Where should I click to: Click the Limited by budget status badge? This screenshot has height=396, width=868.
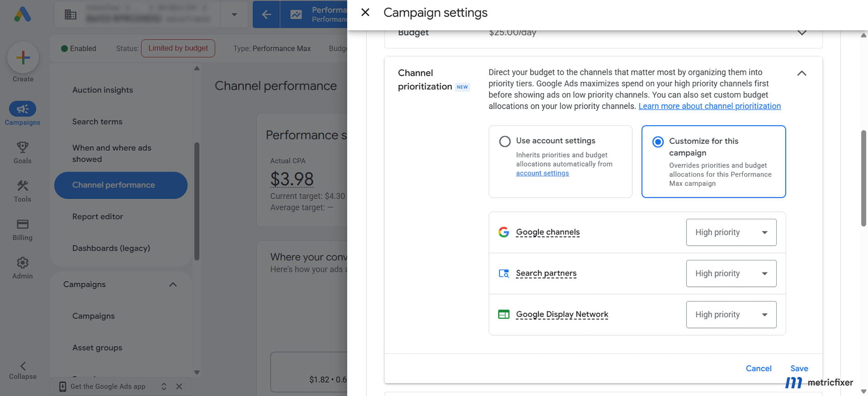pos(178,48)
